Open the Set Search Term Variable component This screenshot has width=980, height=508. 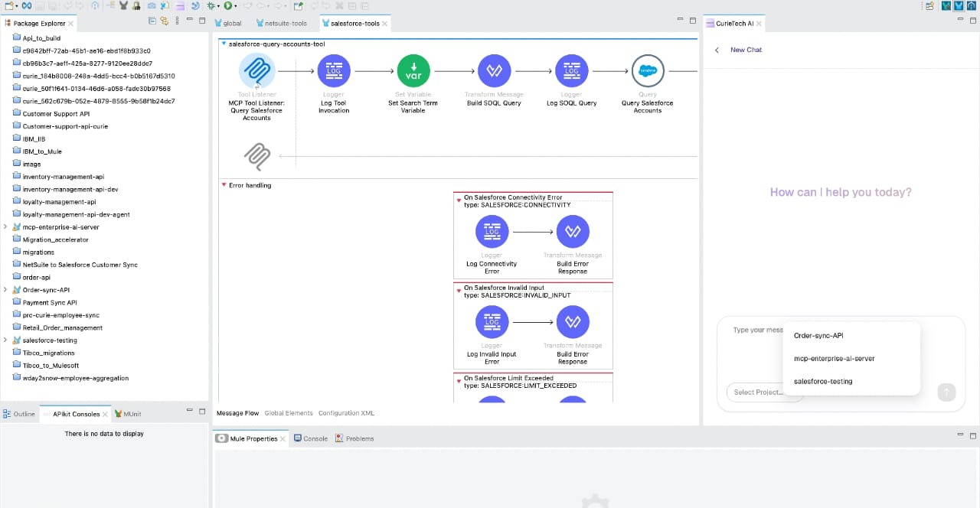(413, 70)
